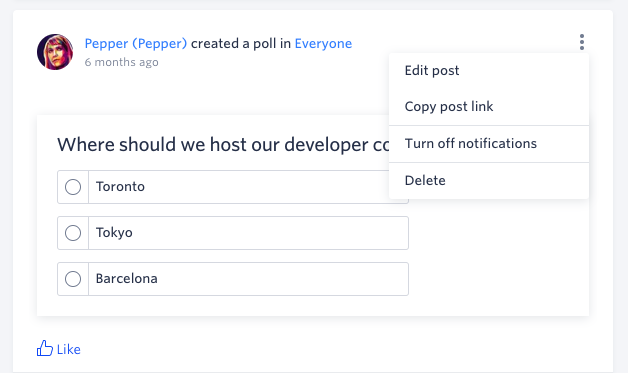
Task: Click the Tokyo poll option row
Action: coord(233,233)
